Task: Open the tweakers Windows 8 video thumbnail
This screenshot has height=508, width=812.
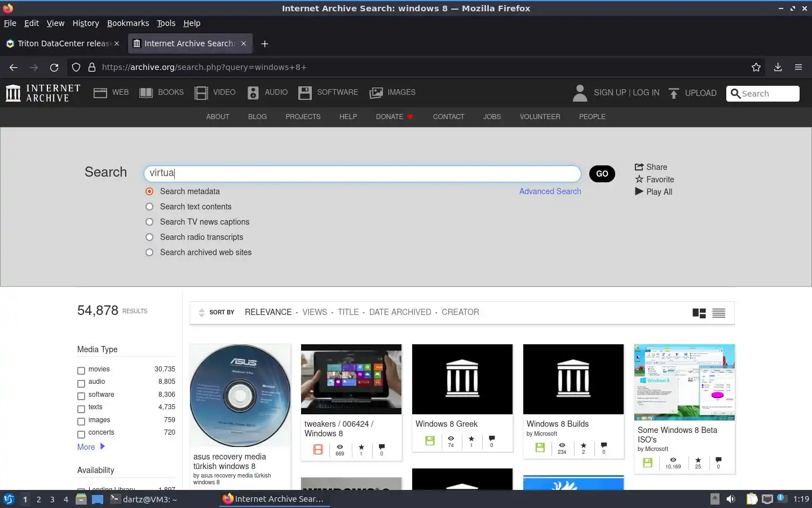Action: pyautogui.click(x=351, y=379)
